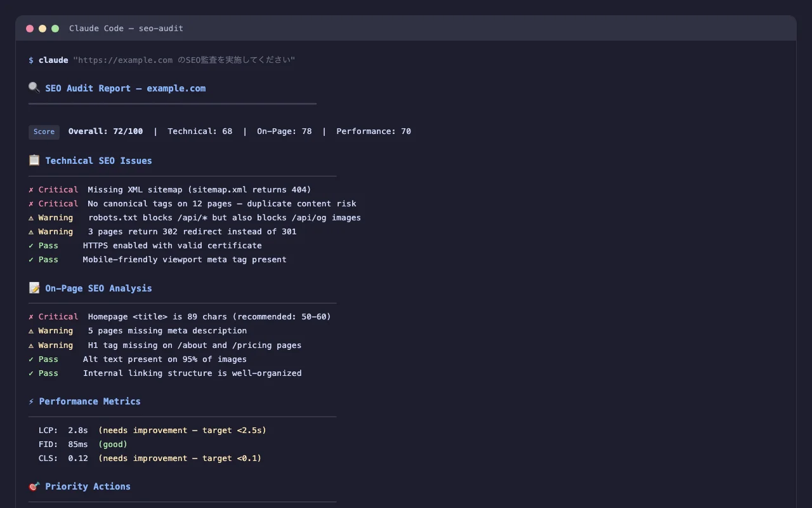Click the magnifying glass emoji beside SEO Audit Report

(x=34, y=88)
